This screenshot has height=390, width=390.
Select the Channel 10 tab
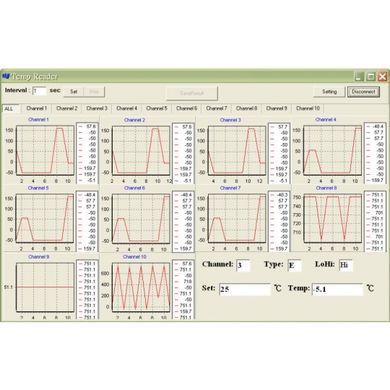pos(308,108)
